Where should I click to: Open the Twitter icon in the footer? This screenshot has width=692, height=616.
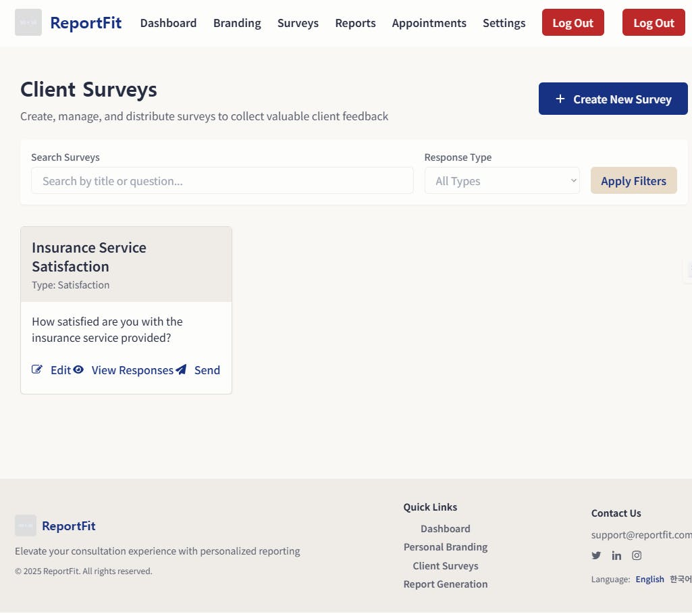point(596,555)
